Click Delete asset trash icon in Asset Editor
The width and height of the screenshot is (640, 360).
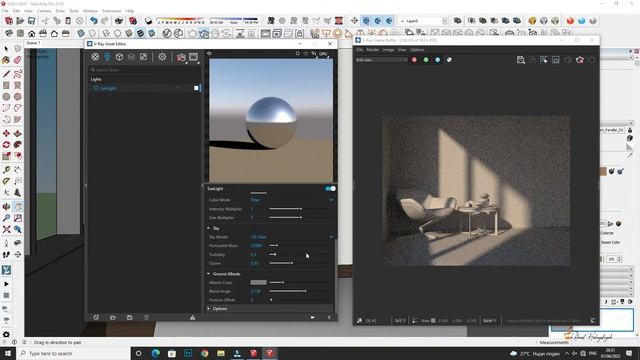pos(146,318)
